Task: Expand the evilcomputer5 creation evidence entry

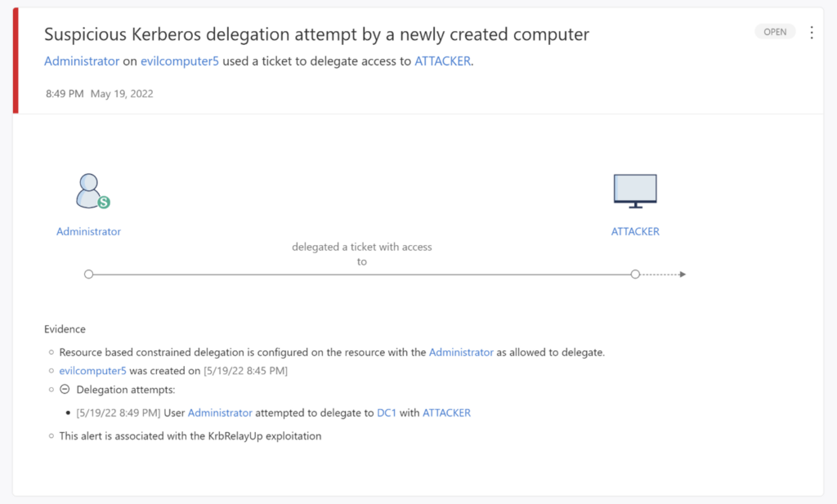Action: tap(50, 370)
